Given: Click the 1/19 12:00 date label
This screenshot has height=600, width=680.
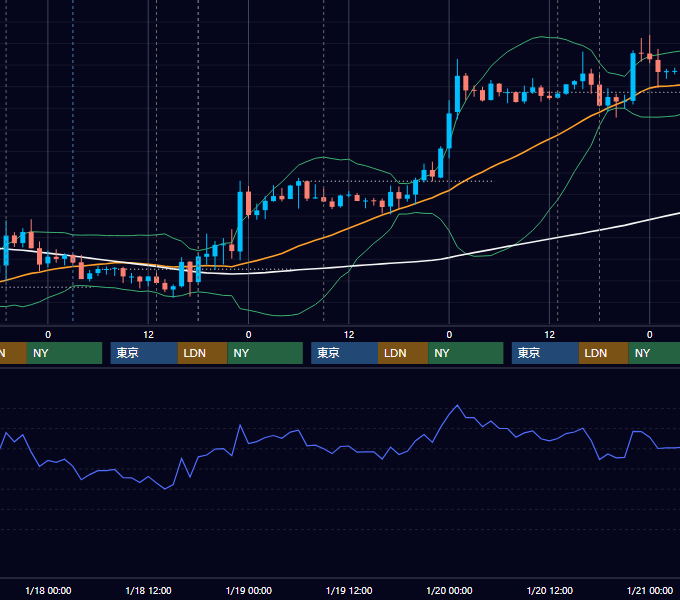Looking at the screenshot, I should click(x=349, y=590).
